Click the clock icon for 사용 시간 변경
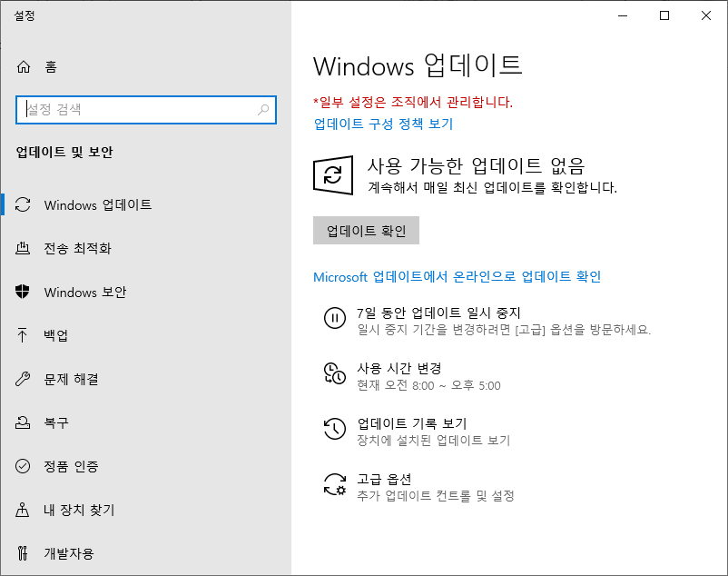Viewport: 728px width, 576px height. click(x=335, y=373)
